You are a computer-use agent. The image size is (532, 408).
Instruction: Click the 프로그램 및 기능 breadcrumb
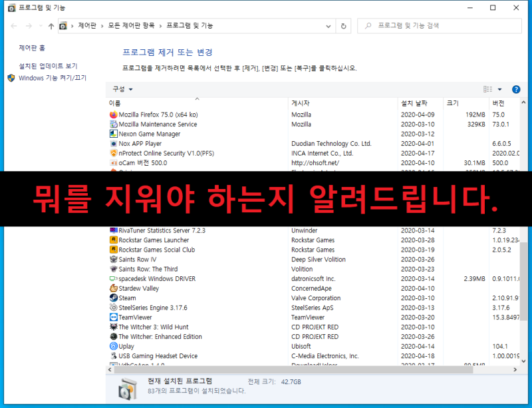(190, 25)
